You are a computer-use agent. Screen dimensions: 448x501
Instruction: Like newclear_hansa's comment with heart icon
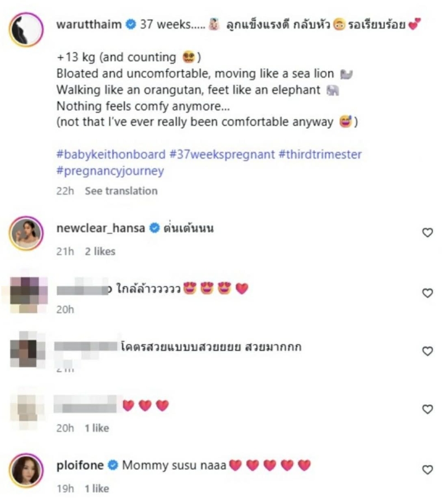point(427,233)
